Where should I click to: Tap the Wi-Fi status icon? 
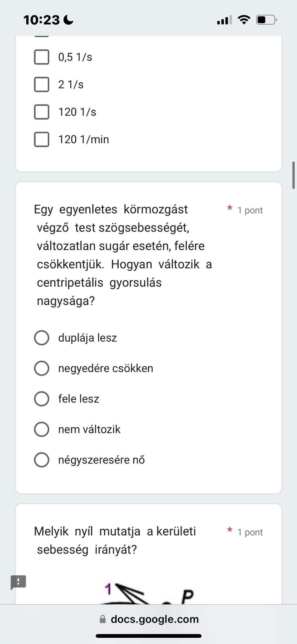244,20
